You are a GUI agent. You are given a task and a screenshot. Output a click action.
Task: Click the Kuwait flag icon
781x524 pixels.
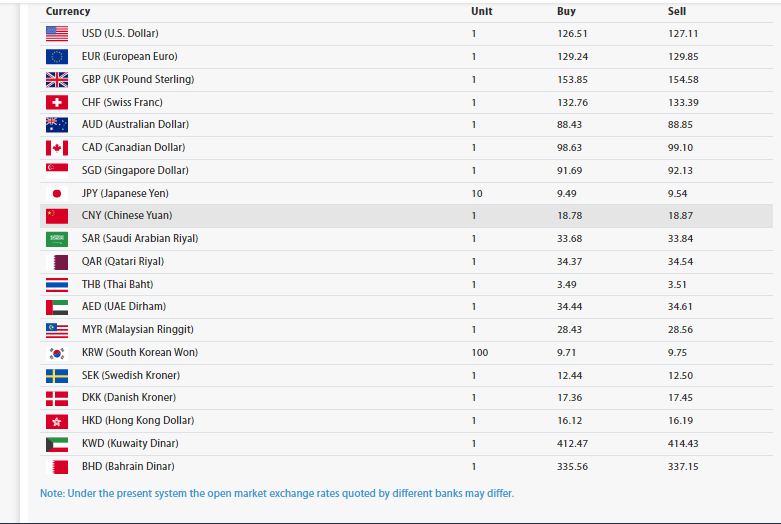pyautogui.click(x=56, y=444)
